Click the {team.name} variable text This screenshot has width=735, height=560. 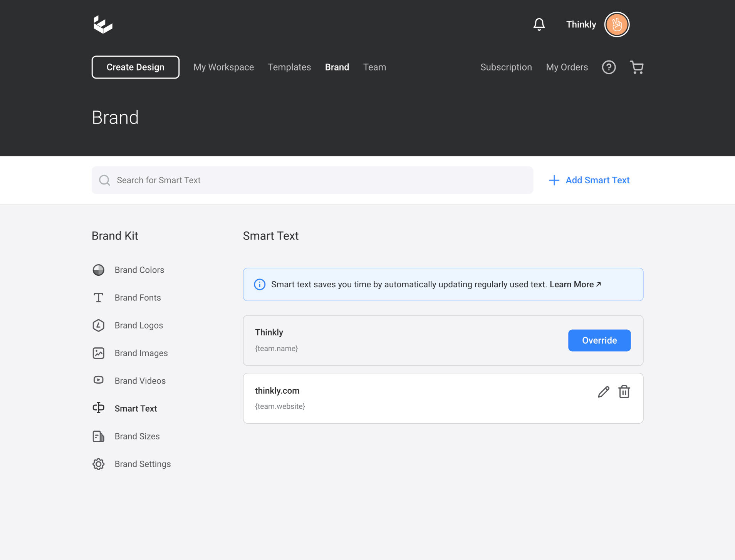click(x=277, y=349)
